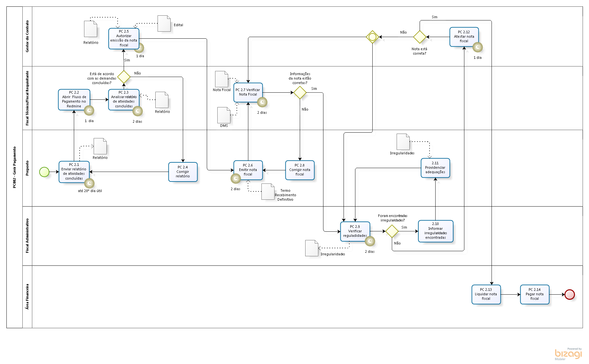Select the 2.10 Informar irregularidades encontradas task
Viewport: 589px width, 364px height.
point(435,231)
